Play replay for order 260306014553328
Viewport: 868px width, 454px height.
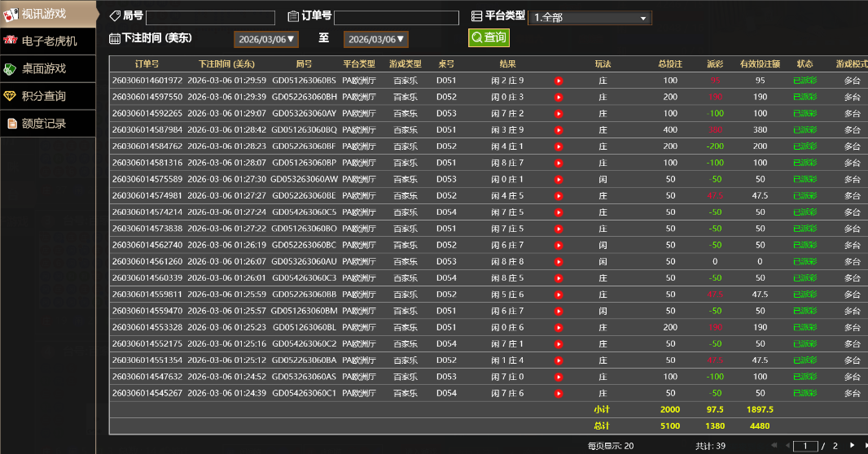point(559,327)
